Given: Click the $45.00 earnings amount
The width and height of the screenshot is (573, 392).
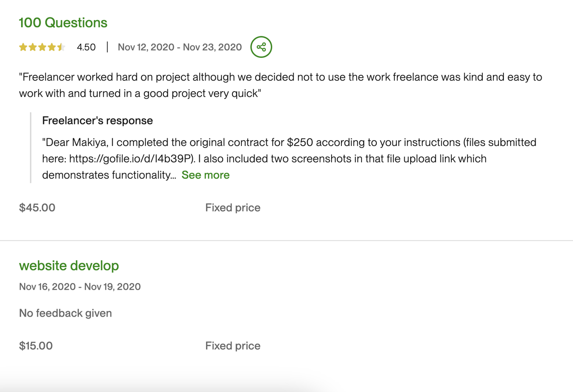Looking at the screenshot, I should point(37,208).
